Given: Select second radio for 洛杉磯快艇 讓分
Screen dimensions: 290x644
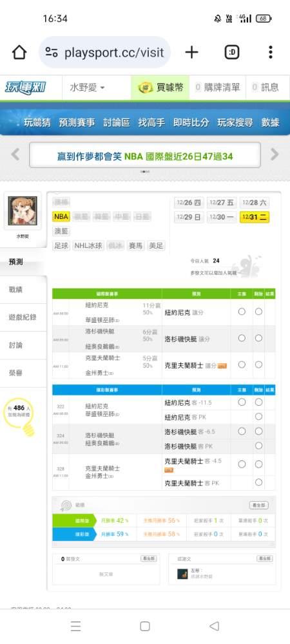Looking at the screenshot, I should (x=258, y=338).
